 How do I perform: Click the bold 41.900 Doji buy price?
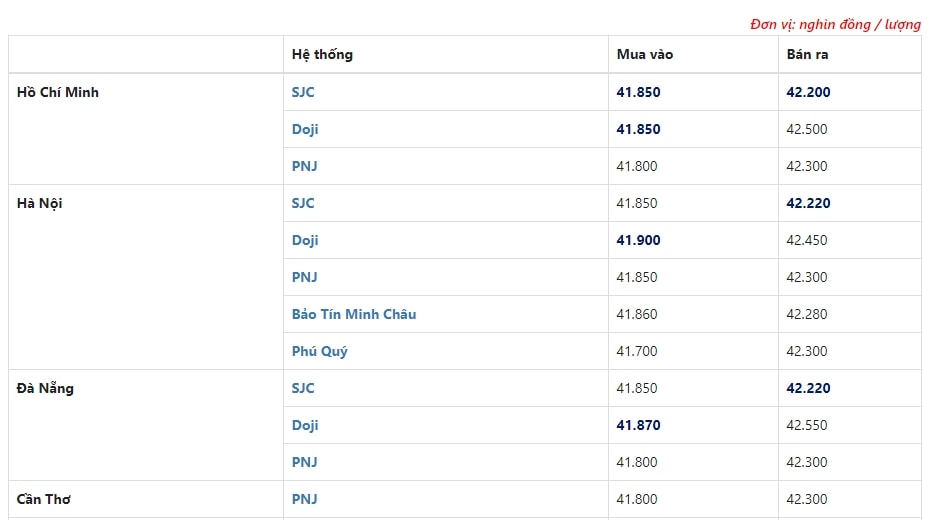click(x=638, y=240)
